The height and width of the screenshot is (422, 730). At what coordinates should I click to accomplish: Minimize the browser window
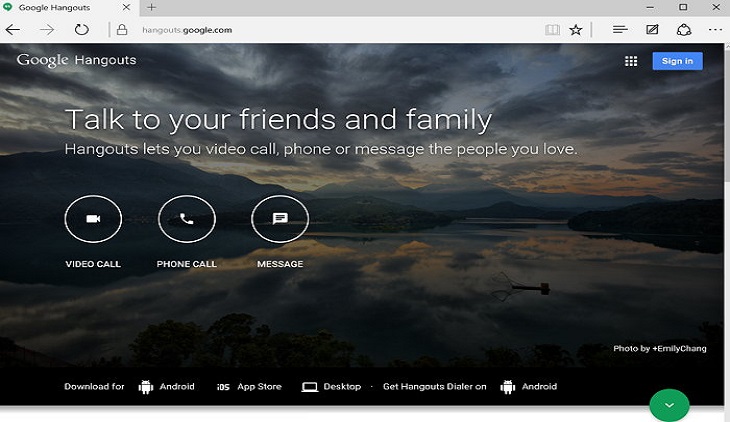click(650, 7)
